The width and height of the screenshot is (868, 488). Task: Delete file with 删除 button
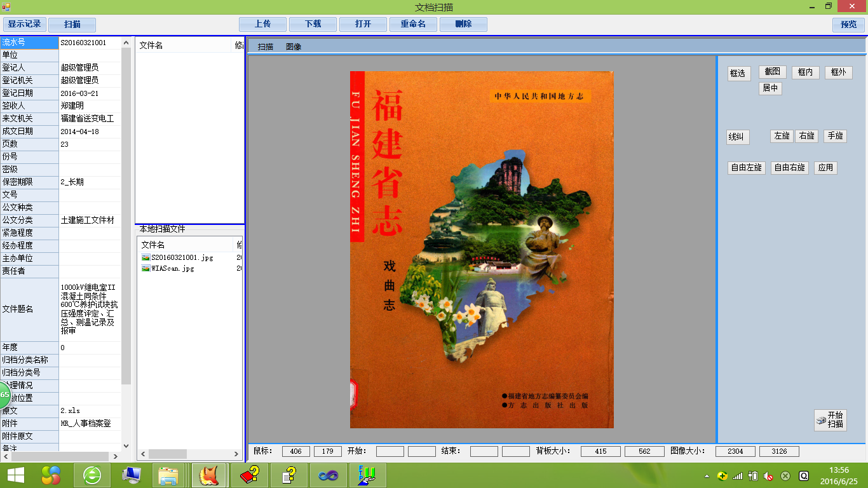464,24
